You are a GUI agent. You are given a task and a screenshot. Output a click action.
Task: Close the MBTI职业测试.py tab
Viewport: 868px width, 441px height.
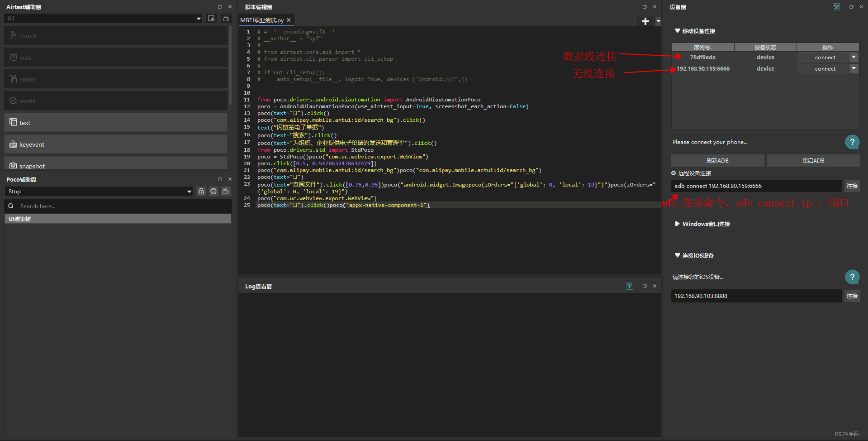pos(289,20)
